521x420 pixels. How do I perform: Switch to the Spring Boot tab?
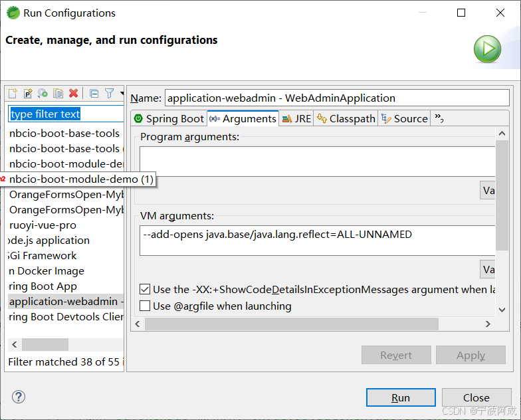[x=169, y=119]
